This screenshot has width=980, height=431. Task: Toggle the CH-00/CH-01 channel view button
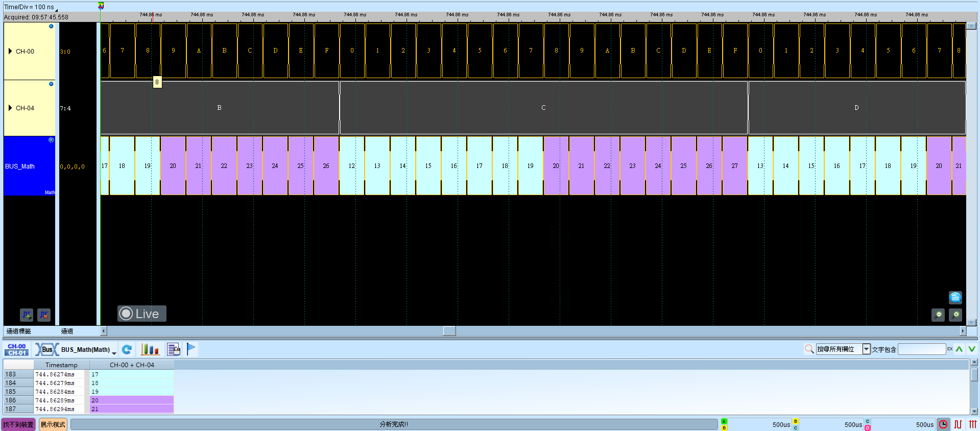point(17,349)
